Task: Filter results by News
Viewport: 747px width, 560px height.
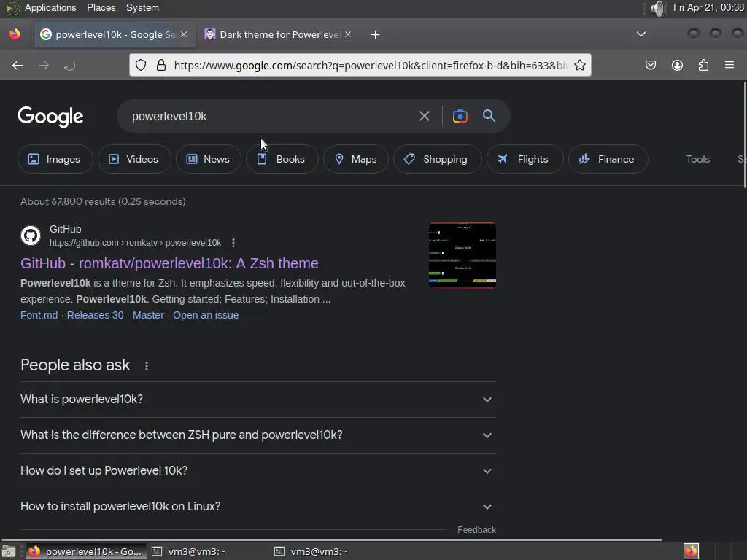Action: pyautogui.click(x=208, y=159)
